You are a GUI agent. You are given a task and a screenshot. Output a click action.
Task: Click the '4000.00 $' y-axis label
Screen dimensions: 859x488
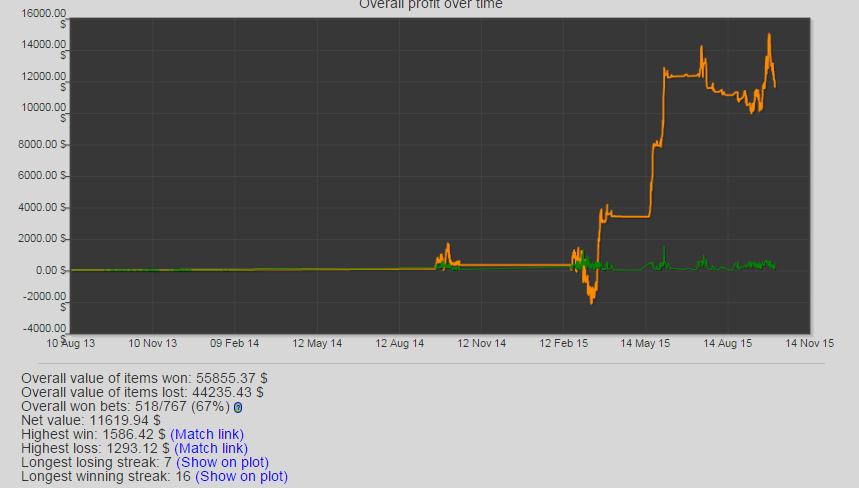click(43, 208)
